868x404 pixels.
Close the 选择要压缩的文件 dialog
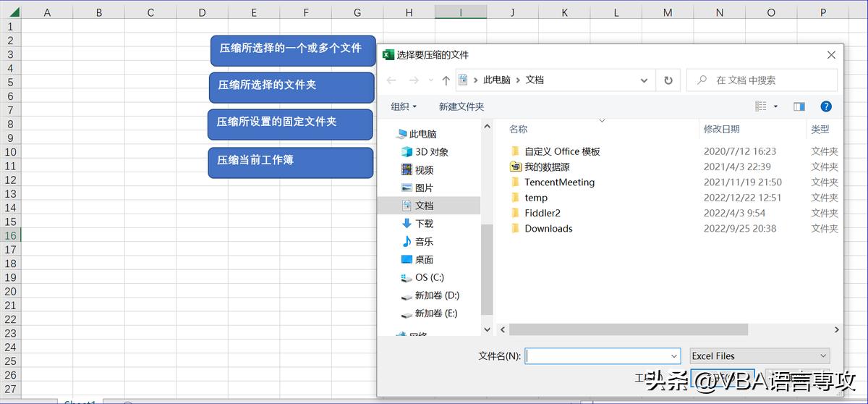[831, 54]
